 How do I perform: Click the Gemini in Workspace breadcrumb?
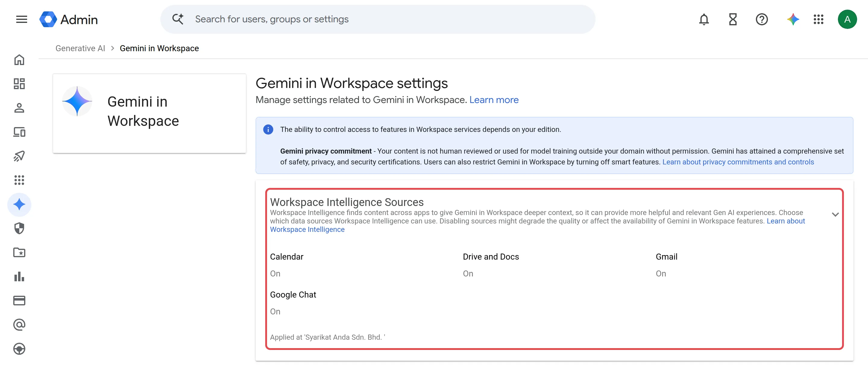(159, 48)
